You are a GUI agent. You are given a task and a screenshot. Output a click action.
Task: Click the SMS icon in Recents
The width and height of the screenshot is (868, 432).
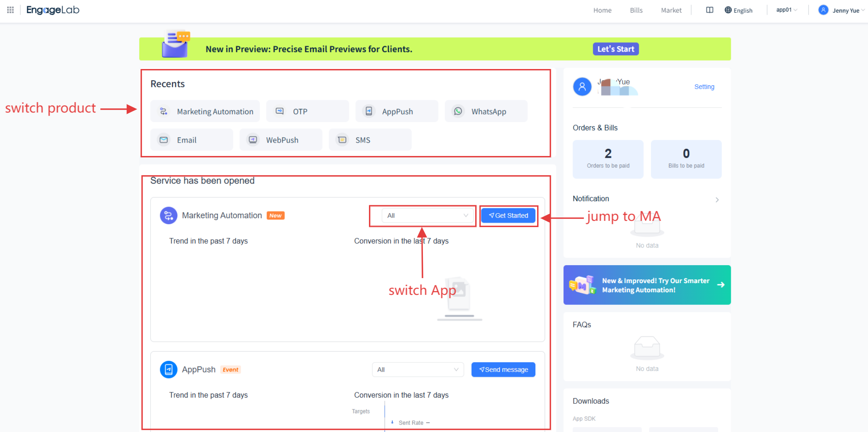tap(342, 140)
